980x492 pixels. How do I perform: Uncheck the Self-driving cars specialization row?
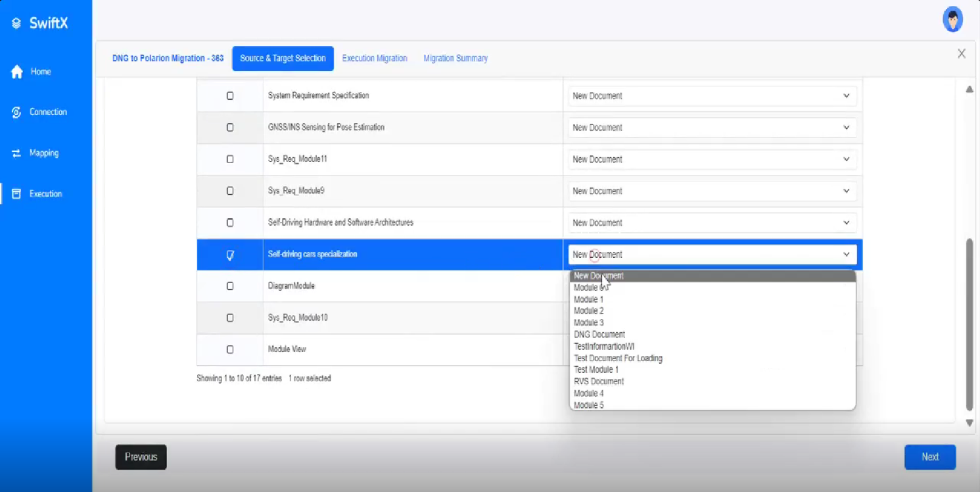point(229,255)
